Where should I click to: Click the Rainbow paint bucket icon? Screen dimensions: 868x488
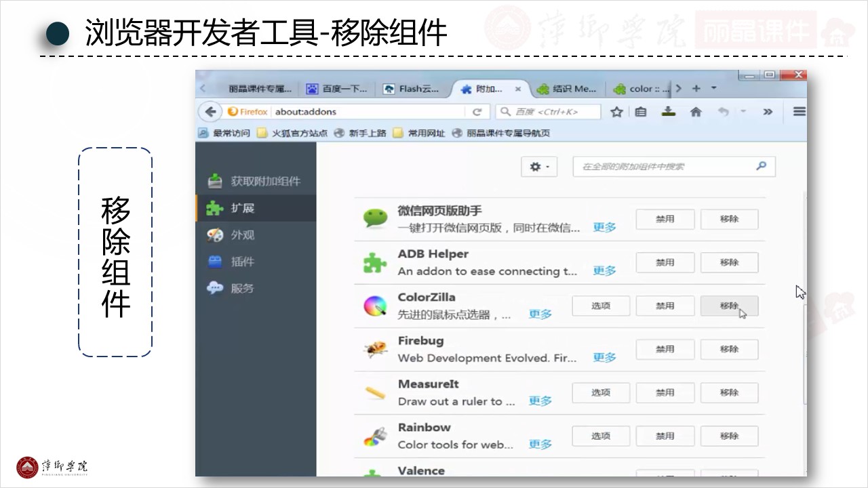[375, 436]
